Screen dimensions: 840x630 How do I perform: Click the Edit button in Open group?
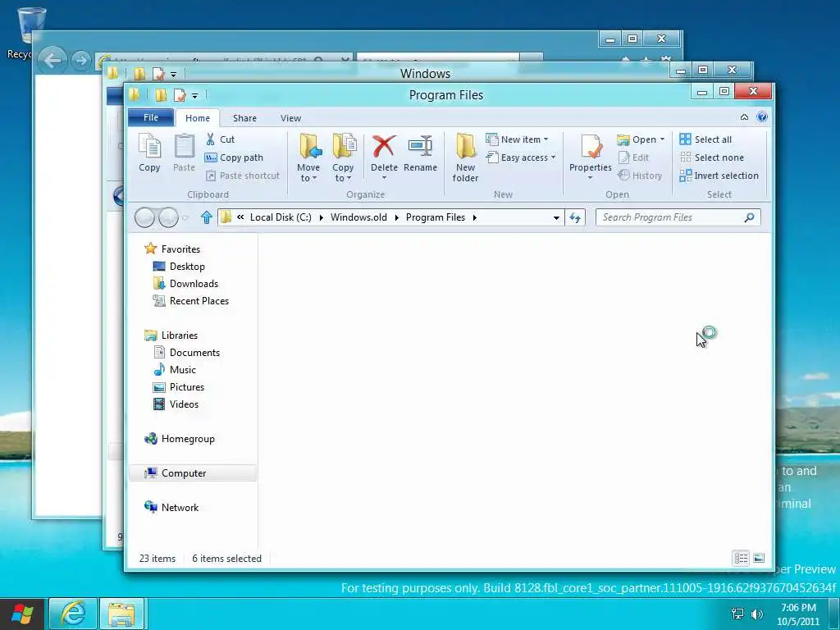(x=633, y=157)
